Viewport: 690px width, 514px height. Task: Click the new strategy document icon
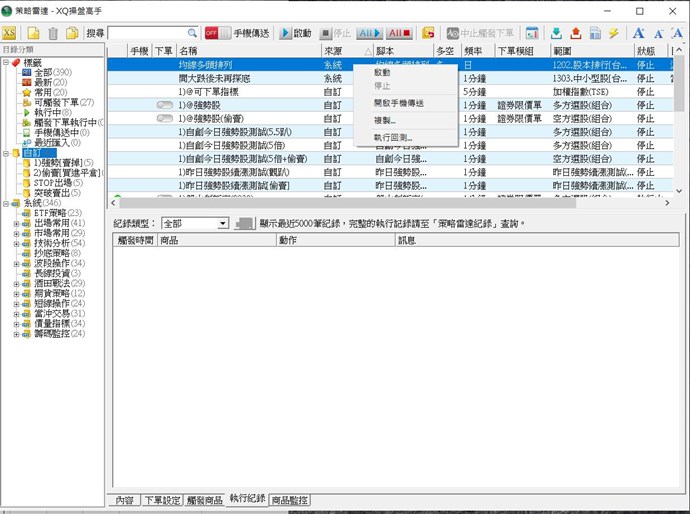33,33
